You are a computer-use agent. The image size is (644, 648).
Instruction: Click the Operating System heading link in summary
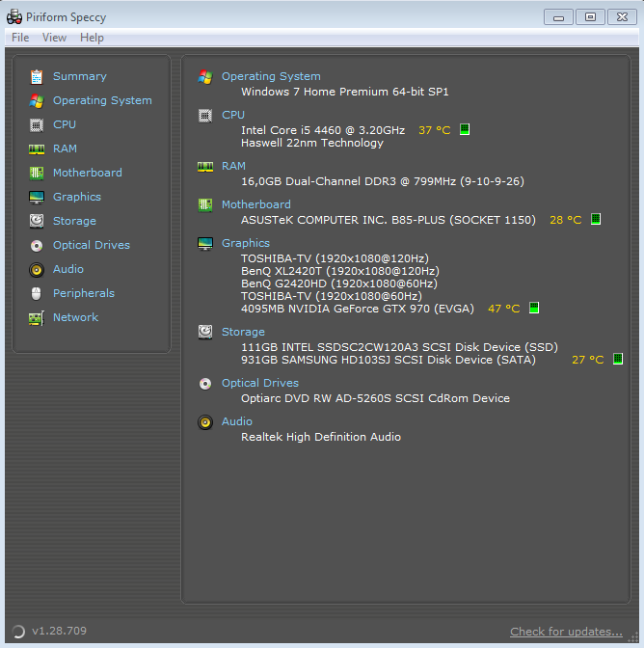click(x=271, y=77)
